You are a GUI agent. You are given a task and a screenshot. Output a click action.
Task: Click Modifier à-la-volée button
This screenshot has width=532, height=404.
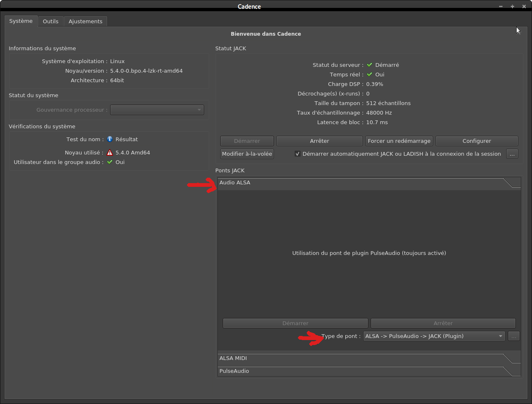(247, 154)
